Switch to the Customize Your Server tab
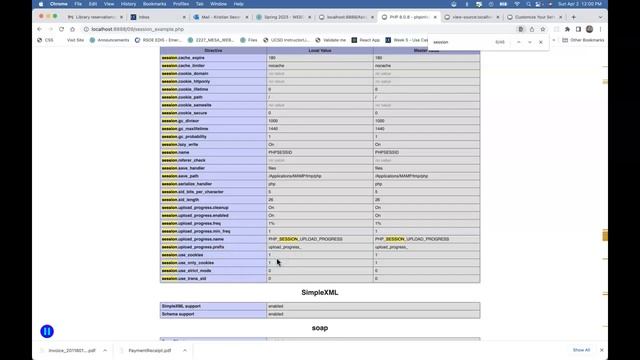This screenshot has width=640, height=360. click(534, 17)
